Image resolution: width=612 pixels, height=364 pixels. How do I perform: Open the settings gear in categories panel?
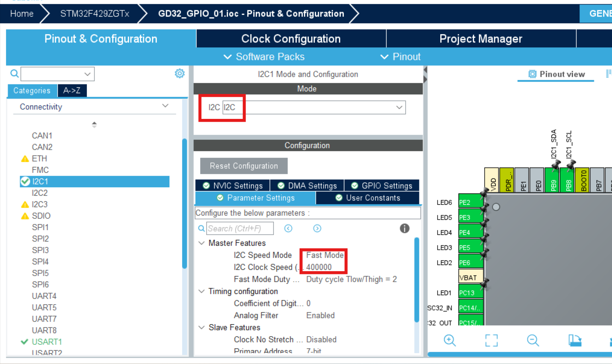pos(180,73)
